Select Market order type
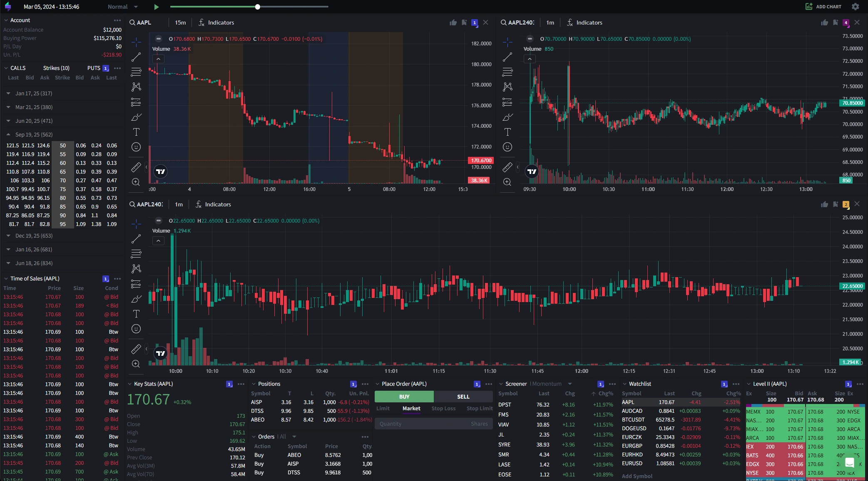The image size is (868, 481). point(411,408)
